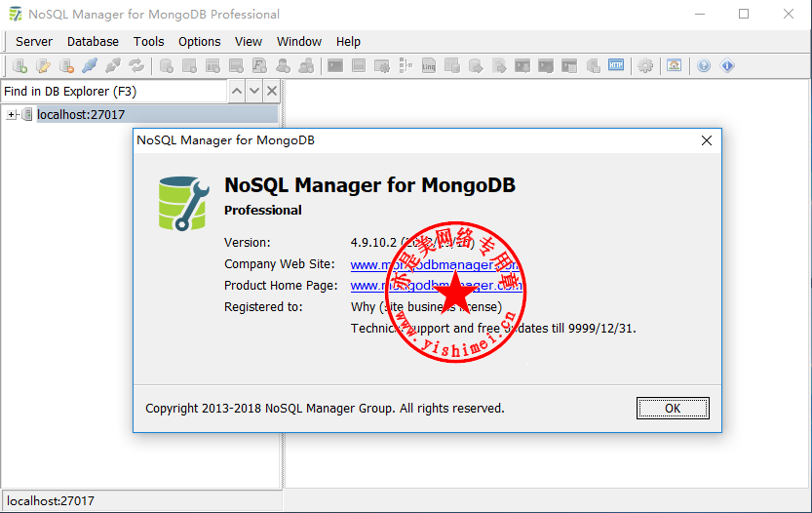Open the View menu
This screenshot has width=812, height=513.
coord(248,42)
